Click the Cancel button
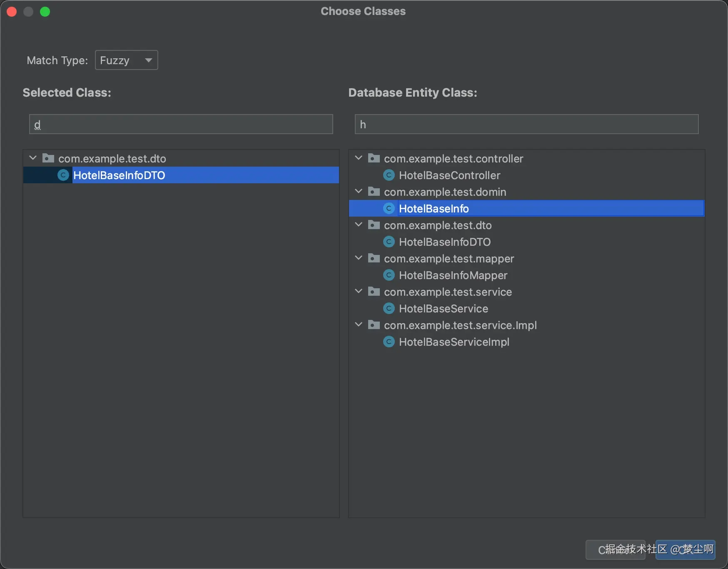This screenshot has height=569, width=728. pyautogui.click(x=615, y=550)
